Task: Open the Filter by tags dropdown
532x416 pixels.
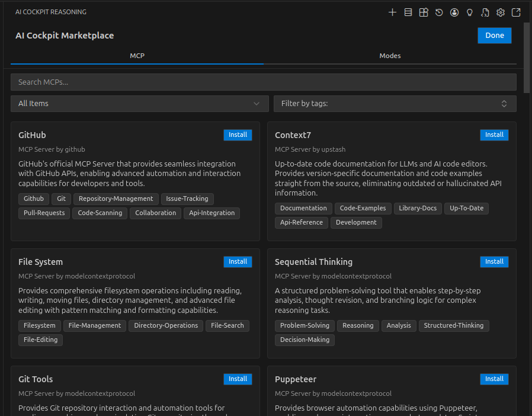Action: click(x=395, y=104)
